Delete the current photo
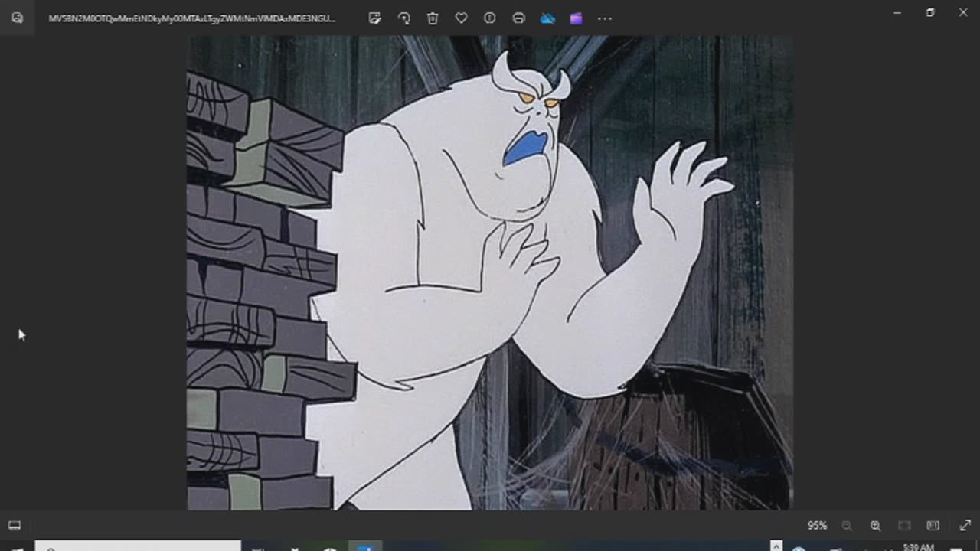The height and width of the screenshot is (551, 980). [433, 18]
